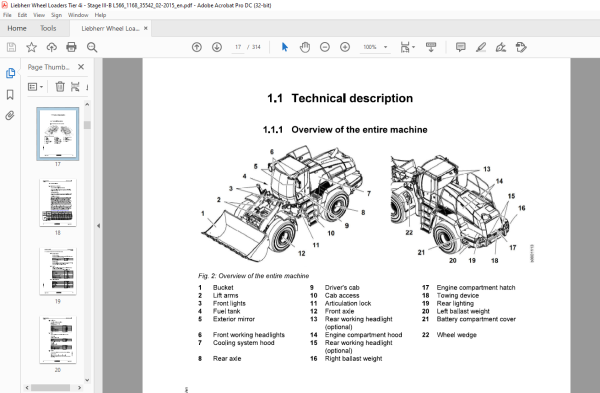Add a comment with sticky note icon
Image resolution: width=600 pixels, height=393 pixels.
(x=461, y=47)
